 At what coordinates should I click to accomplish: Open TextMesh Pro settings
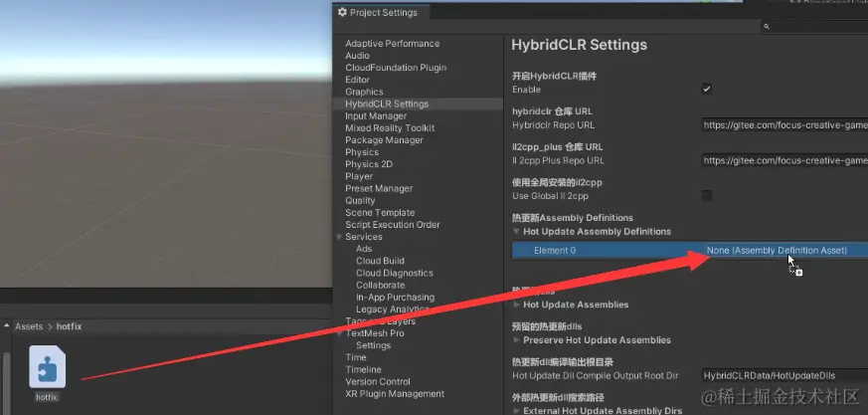(x=374, y=333)
